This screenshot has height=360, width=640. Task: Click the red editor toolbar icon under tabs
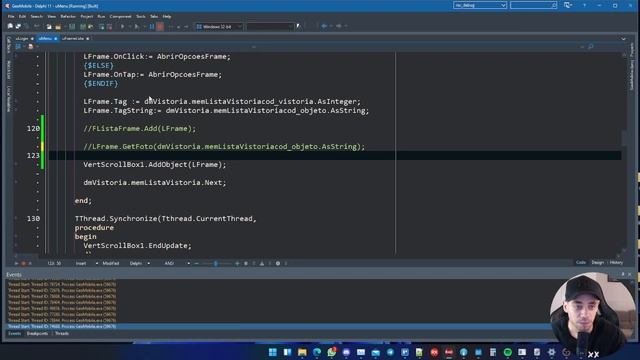tap(31, 47)
